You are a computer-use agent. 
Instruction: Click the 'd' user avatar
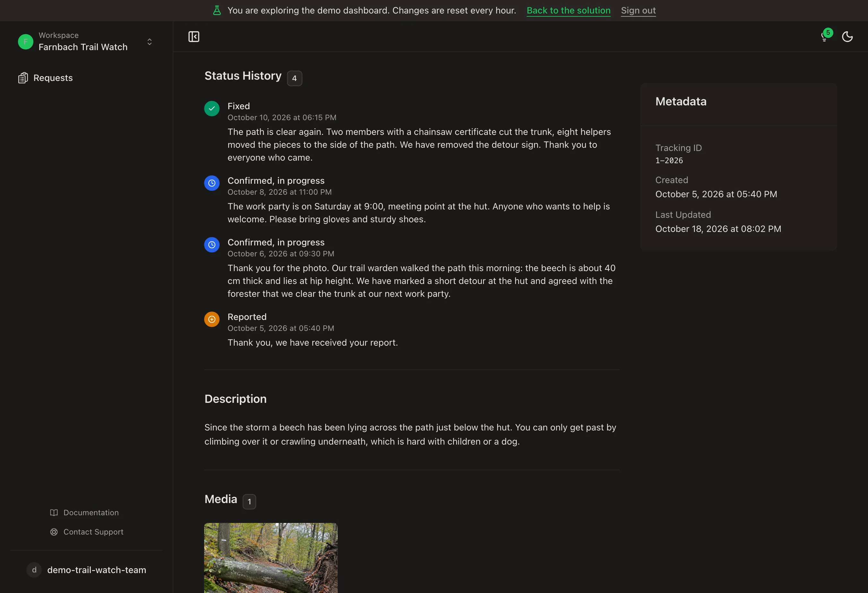point(34,570)
